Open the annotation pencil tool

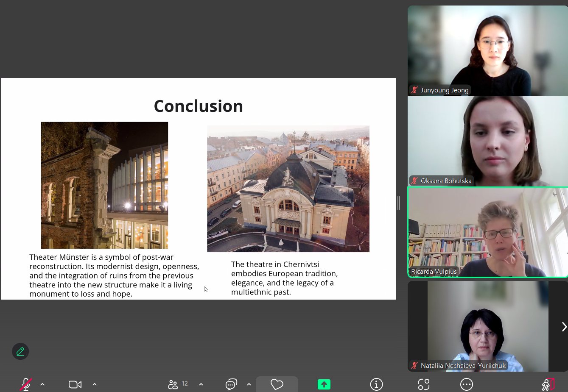(20, 351)
